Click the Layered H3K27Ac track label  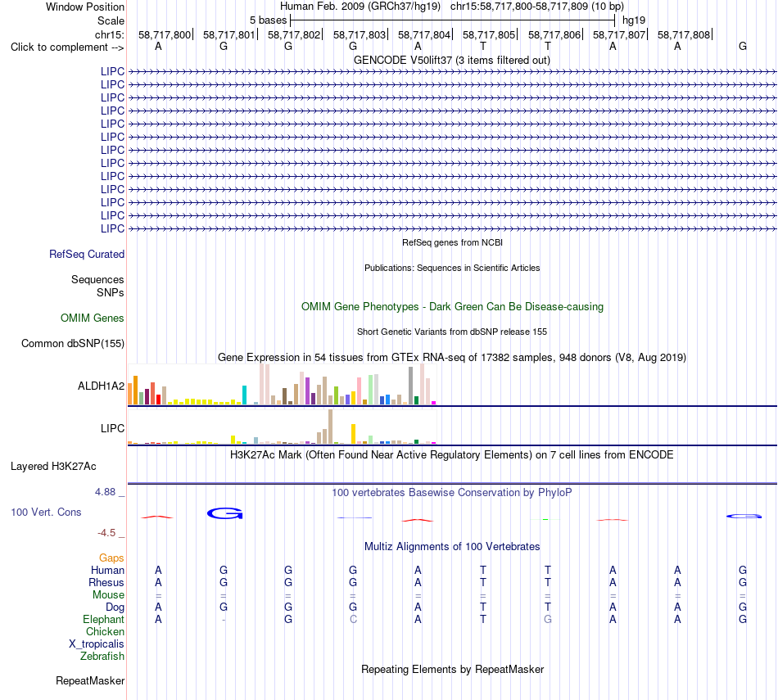tap(53, 467)
